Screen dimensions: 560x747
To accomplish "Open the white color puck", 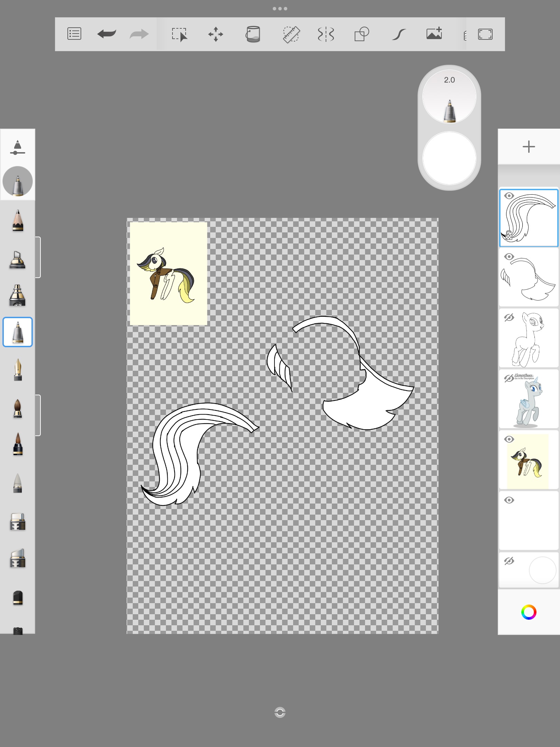I will [x=449, y=158].
